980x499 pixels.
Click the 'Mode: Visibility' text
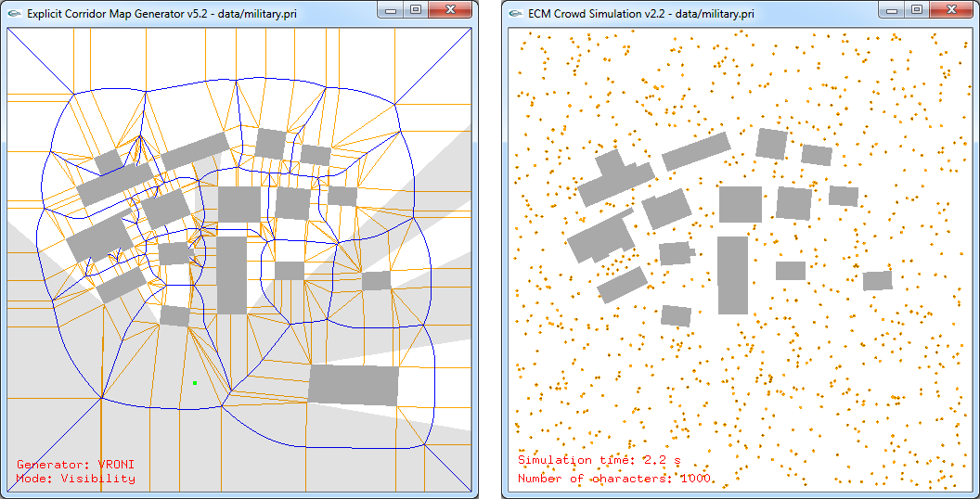[x=75, y=479]
